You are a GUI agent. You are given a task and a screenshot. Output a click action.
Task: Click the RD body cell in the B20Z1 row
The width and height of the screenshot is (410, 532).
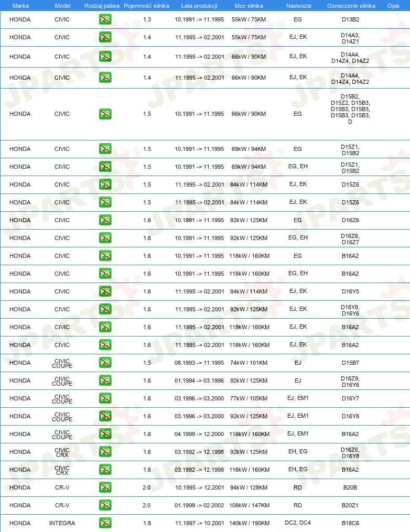click(298, 505)
